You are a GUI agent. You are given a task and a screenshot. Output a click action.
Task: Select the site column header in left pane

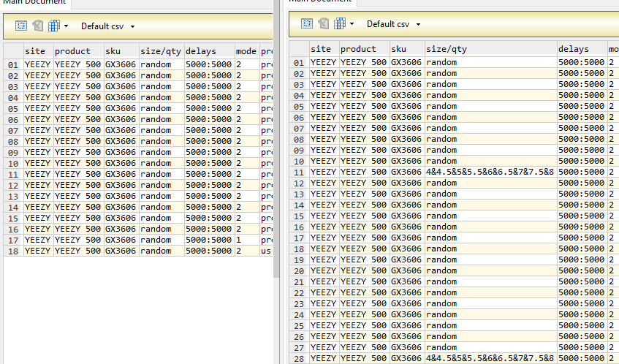tap(39, 51)
